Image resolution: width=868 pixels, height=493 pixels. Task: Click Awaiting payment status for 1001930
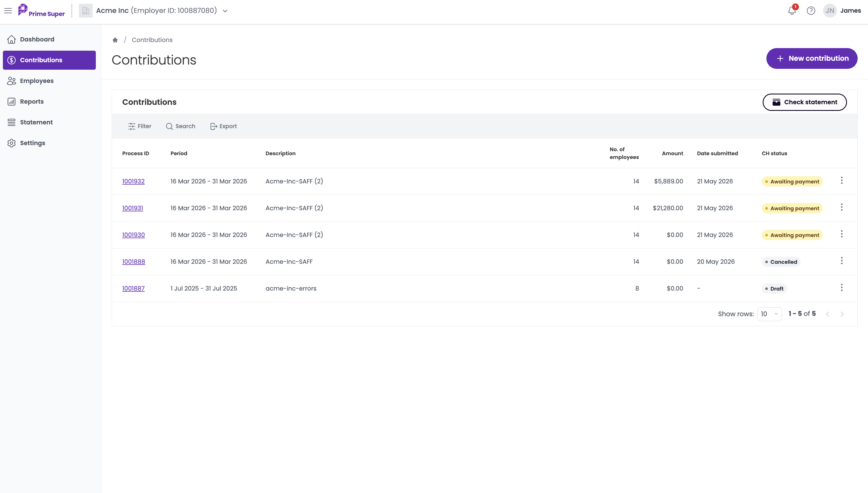[792, 235]
